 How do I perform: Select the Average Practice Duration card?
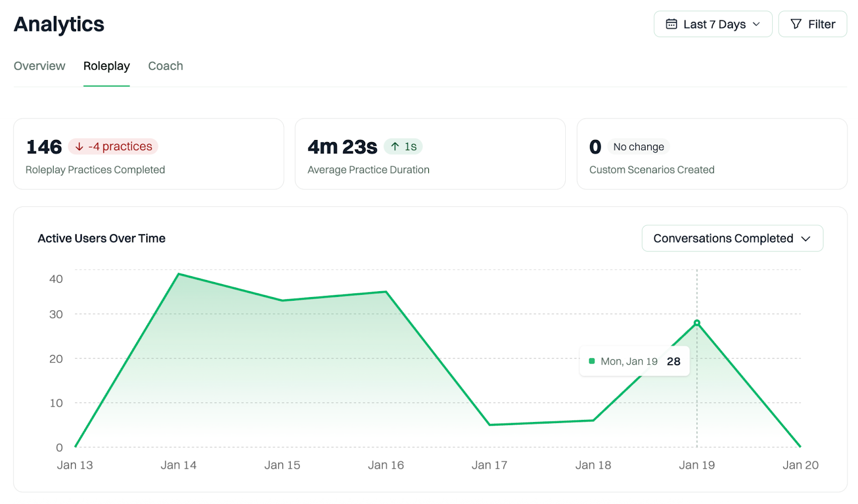[x=430, y=154]
